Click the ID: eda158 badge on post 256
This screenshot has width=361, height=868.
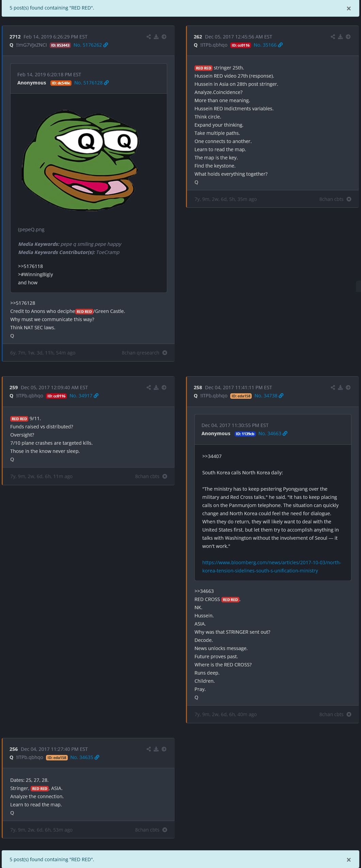click(57, 758)
